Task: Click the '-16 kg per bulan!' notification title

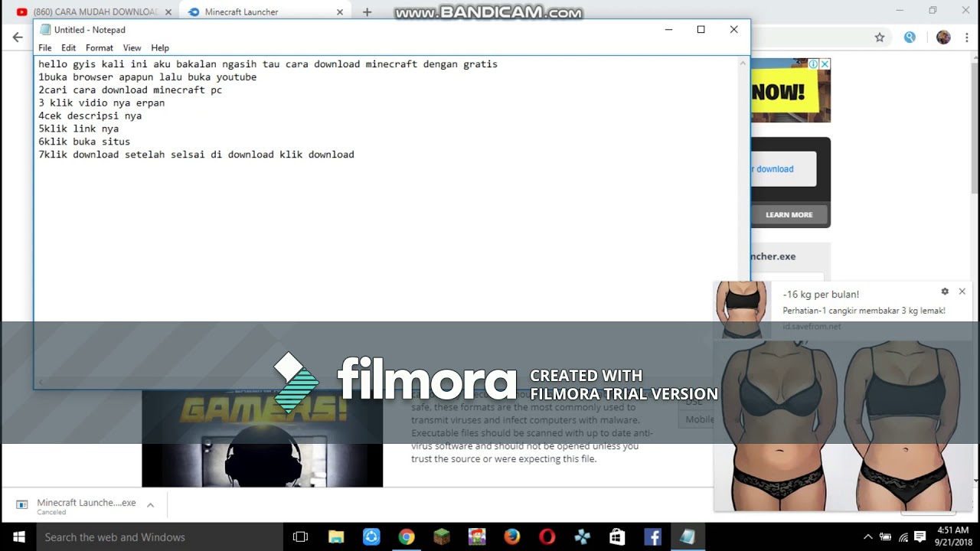Action: coord(821,294)
